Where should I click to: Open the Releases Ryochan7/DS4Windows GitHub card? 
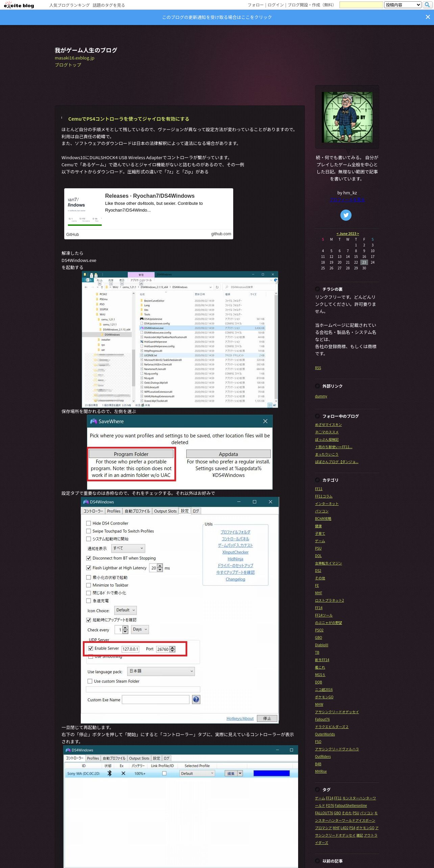click(x=149, y=214)
